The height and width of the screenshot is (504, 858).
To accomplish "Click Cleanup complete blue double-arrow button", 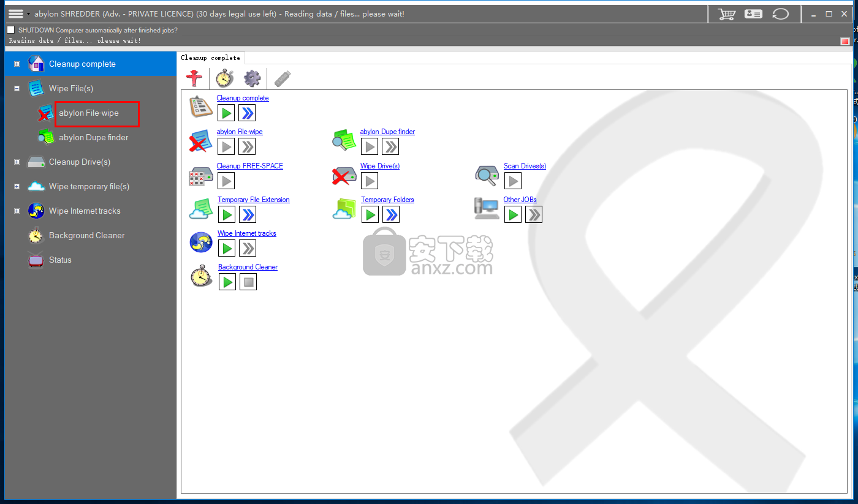I will 247,113.
